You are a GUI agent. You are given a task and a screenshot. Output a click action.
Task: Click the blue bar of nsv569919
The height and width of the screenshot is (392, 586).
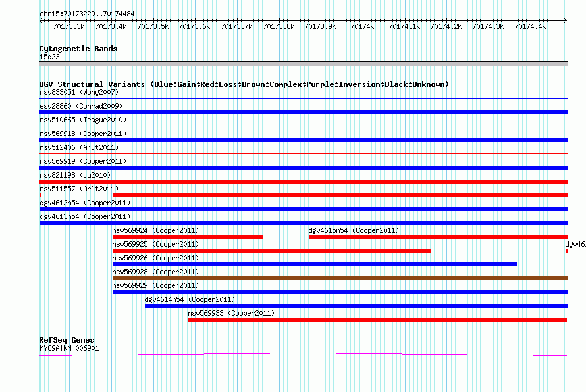(x=303, y=168)
